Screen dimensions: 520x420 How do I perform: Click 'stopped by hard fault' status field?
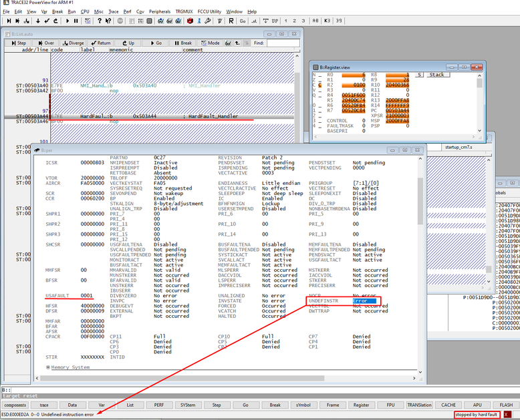coord(477,415)
